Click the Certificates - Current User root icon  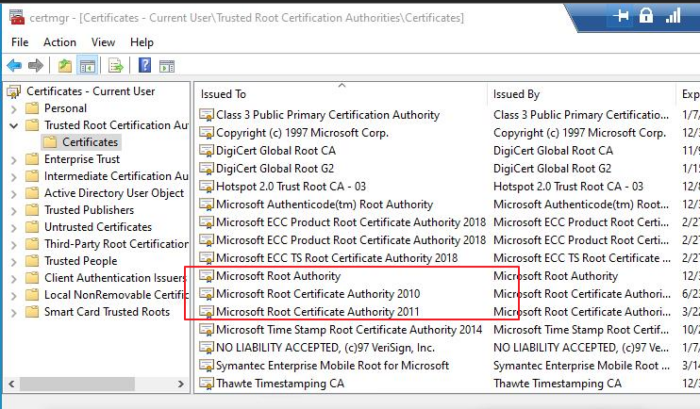pos(14,92)
